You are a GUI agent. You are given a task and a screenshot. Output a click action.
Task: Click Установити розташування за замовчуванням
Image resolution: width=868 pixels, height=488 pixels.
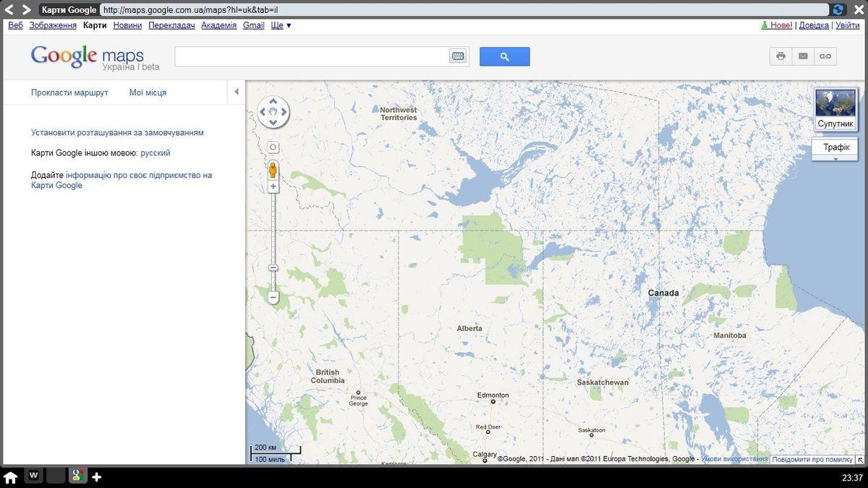pos(117,133)
